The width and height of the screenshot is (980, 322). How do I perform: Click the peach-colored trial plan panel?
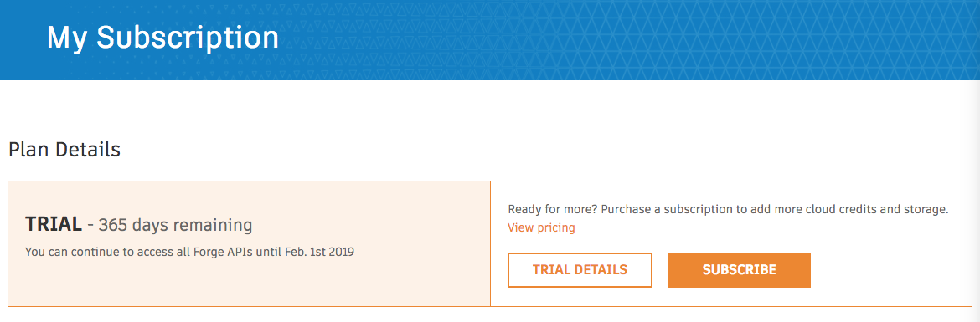(249, 244)
